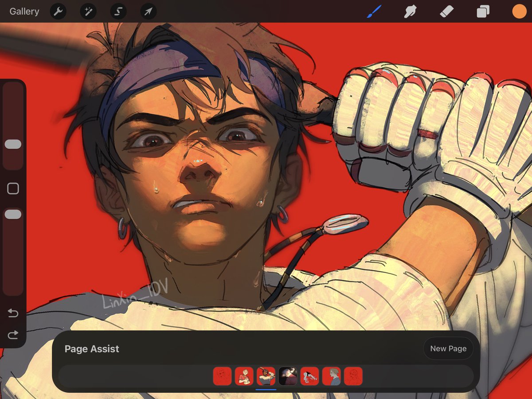This screenshot has height=399, width=532.
Task: Tap the square Modify button in sidebar
Action: pyautogui.click(x=13, y=188)
